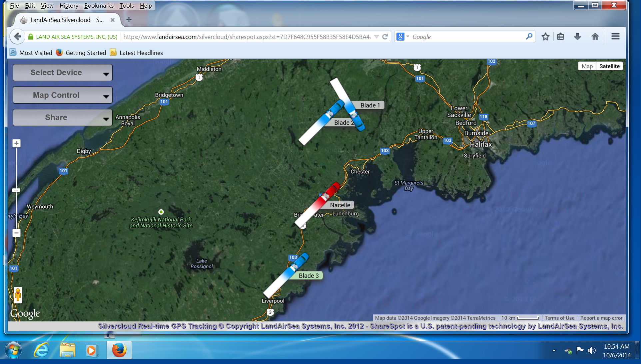Click the Nacelle label
Viewport: 641px width, 364px height.
pyautogui.click(x=340, y=205)
